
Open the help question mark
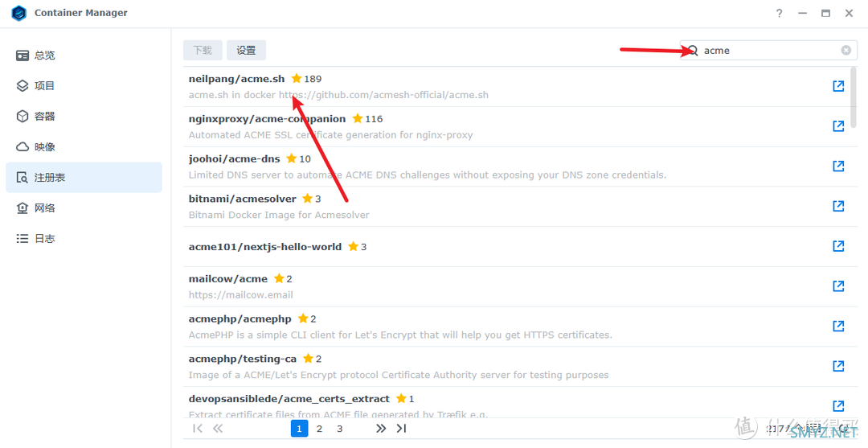pos(779,14)
